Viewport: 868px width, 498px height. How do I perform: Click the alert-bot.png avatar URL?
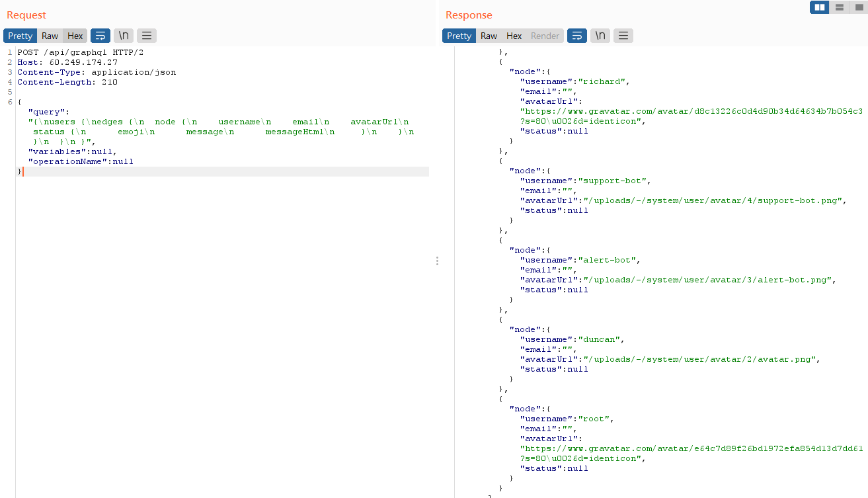[x=707, y=280]
